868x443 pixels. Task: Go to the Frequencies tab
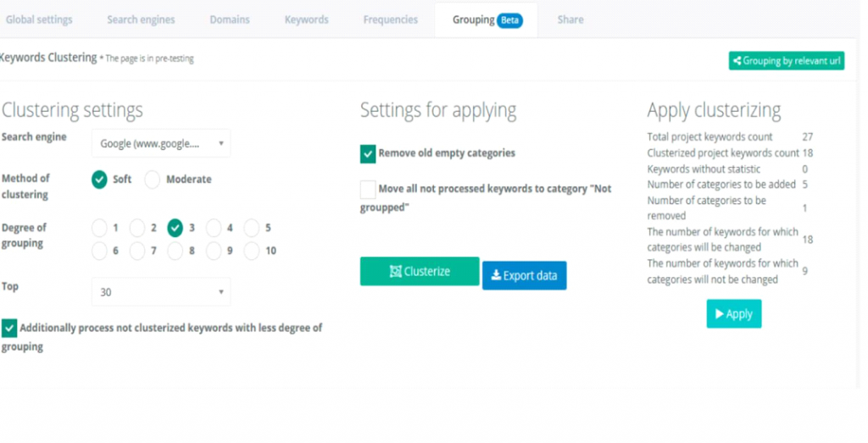click(x=390, y=19)
